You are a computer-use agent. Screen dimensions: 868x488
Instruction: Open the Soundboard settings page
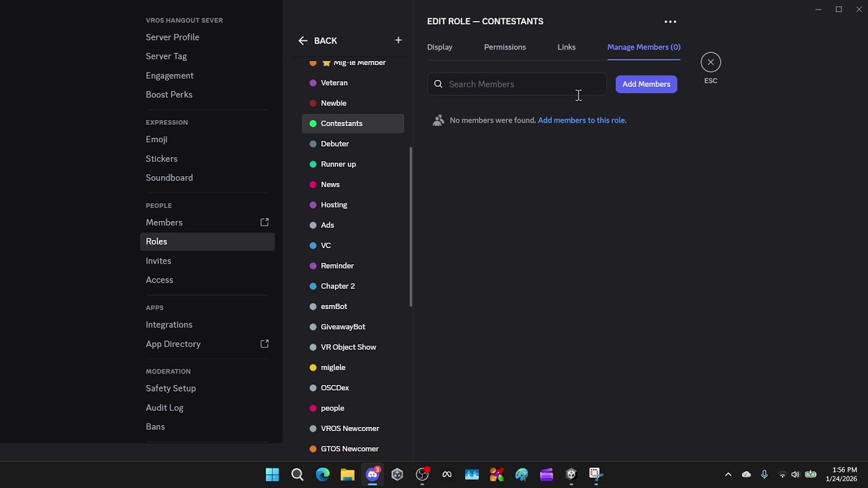click(208, 178)
